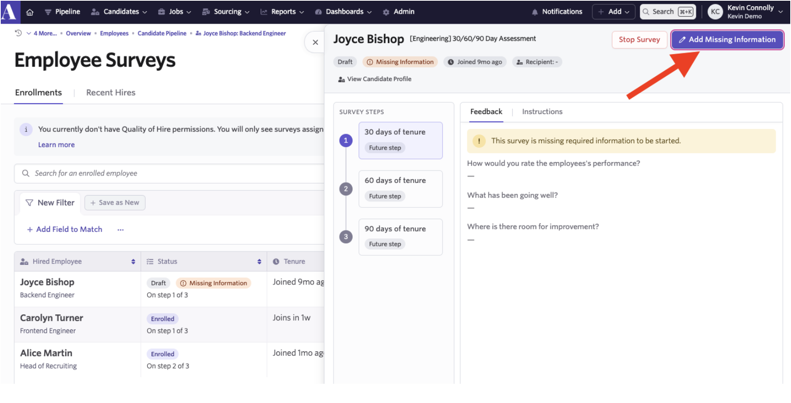
Task: Click the Ashby logo in the top-left corner
Action: click(9, 12)
